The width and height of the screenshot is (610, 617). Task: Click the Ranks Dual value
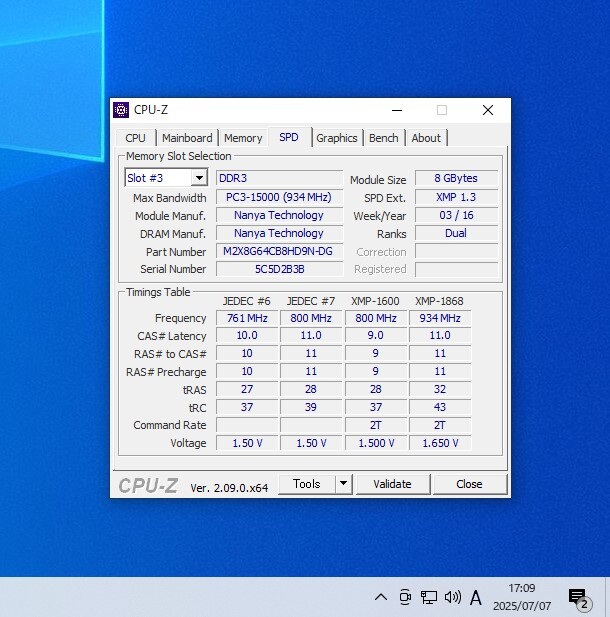pos(457,233)
